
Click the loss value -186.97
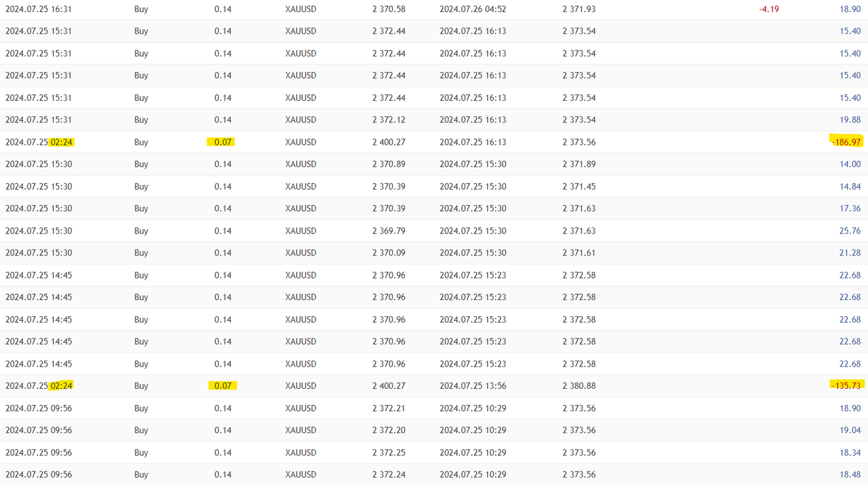(846, 142)
